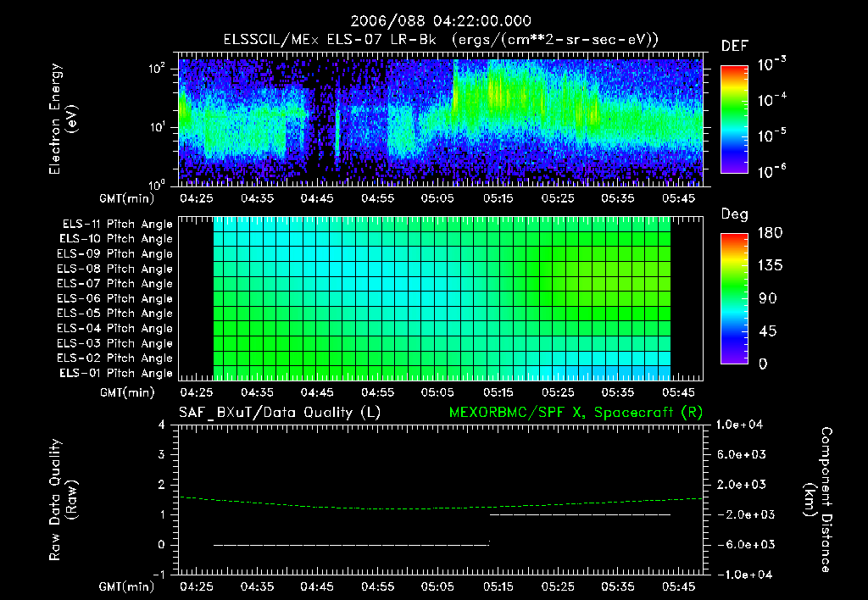
Task: Select the 6.0e+03 right axis value
Action: point(742,454)
